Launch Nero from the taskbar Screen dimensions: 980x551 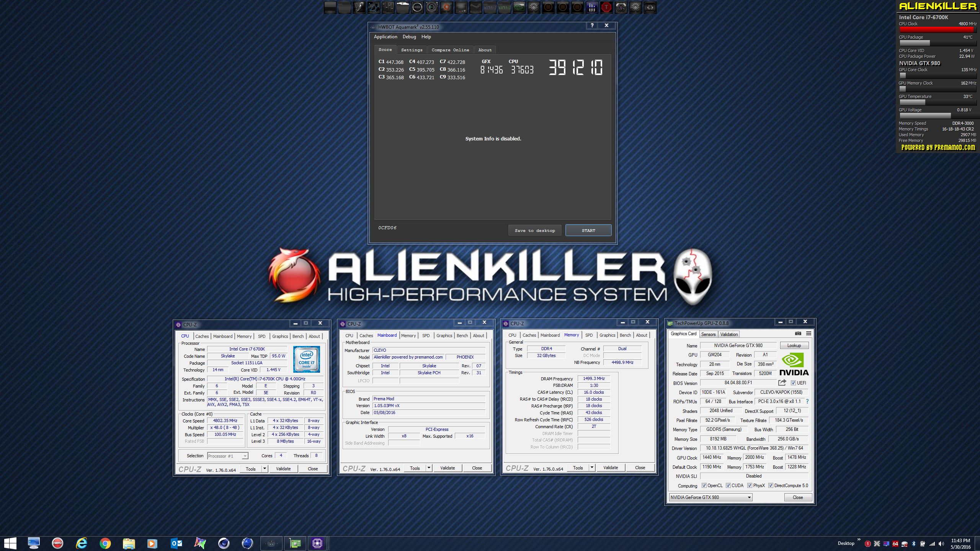pos(57,543)
